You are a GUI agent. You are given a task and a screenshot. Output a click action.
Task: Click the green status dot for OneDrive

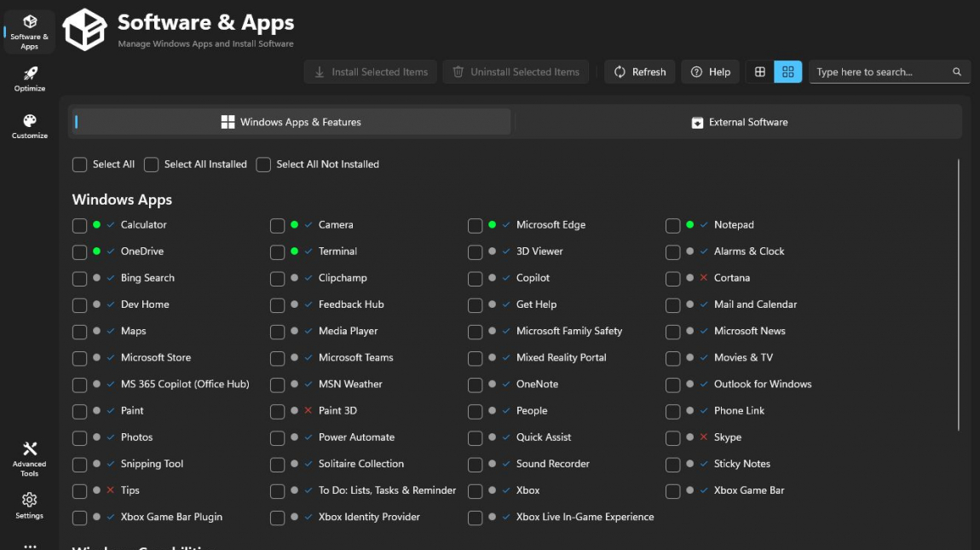pos(96,251)
